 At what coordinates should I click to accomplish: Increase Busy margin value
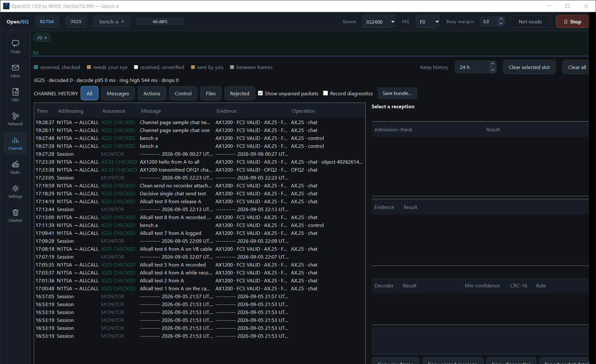pyautogui.click(x=501, y=19)
